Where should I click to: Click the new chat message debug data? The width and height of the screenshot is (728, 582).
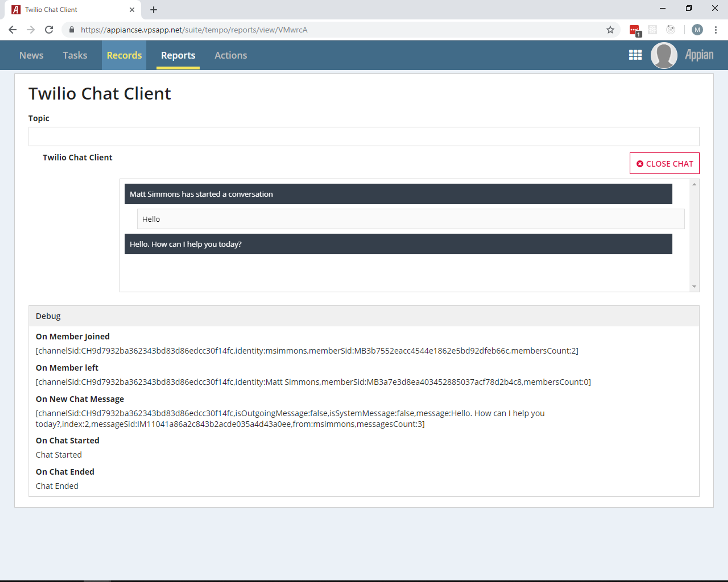(290, 419)
